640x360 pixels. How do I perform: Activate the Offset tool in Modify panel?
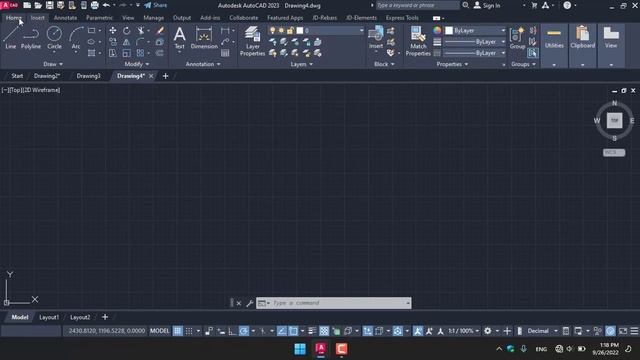point(160,53)
